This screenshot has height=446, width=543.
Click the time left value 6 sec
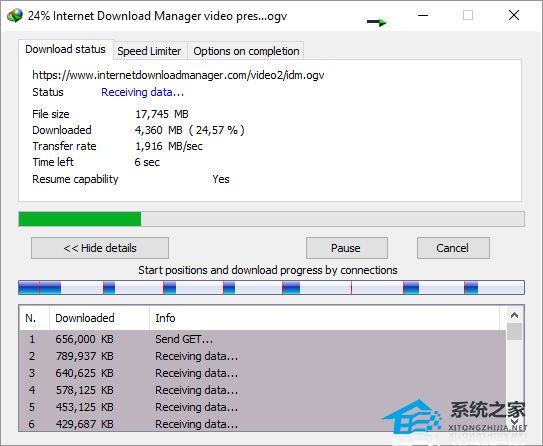147,162
